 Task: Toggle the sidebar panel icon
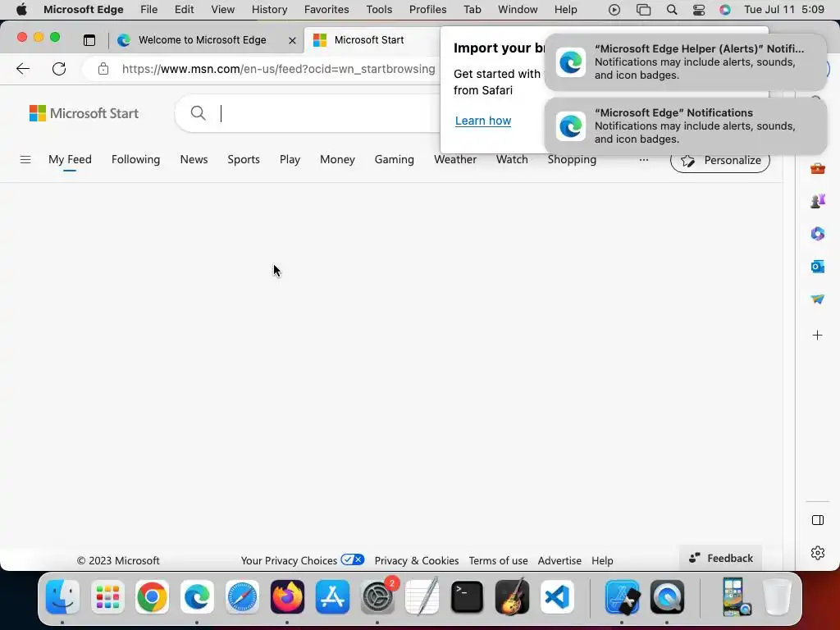[818, 520]
